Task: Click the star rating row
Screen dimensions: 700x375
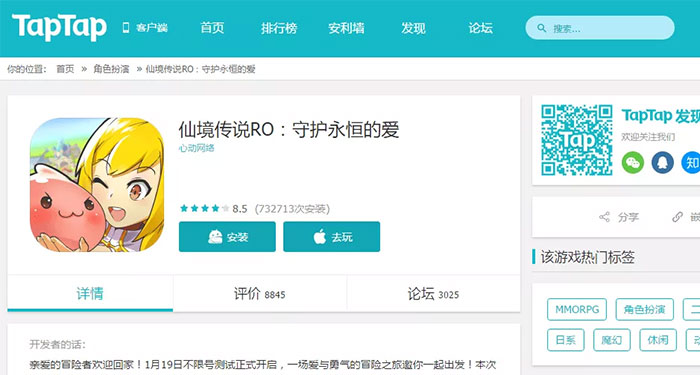Action: point(204,208)
